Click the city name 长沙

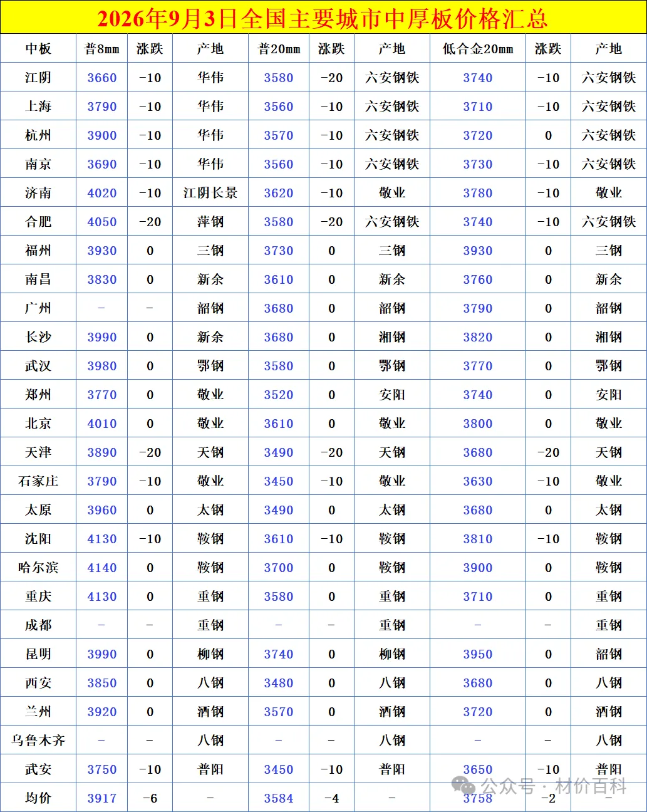pyautogui.click(x=38, y=337)
